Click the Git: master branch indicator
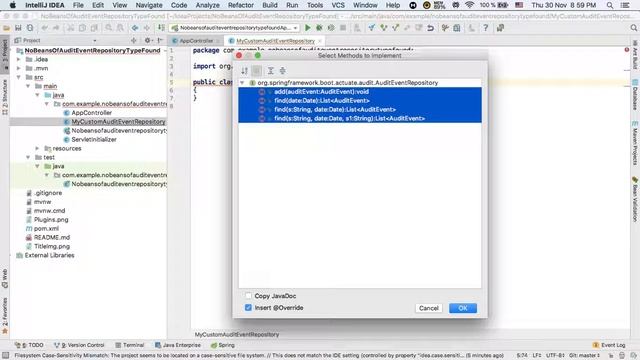This screenshot has width=640, height=360. click(x=584, y=356)
